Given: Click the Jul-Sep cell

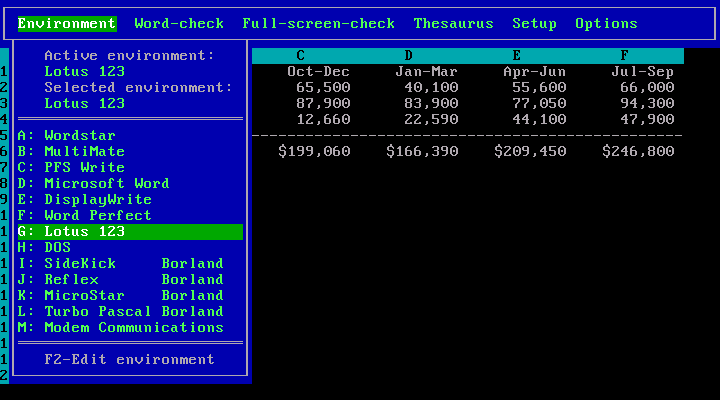Looking at the screenshot, I should click(642, 72).
